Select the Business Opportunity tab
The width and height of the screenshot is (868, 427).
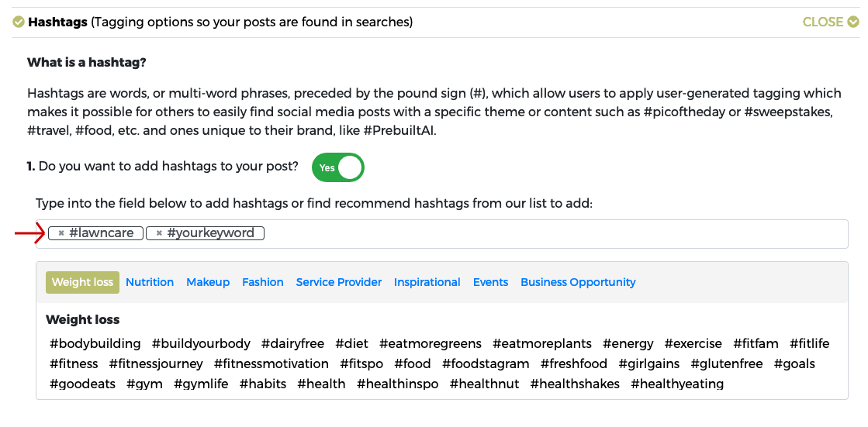[x=578, y=282]
